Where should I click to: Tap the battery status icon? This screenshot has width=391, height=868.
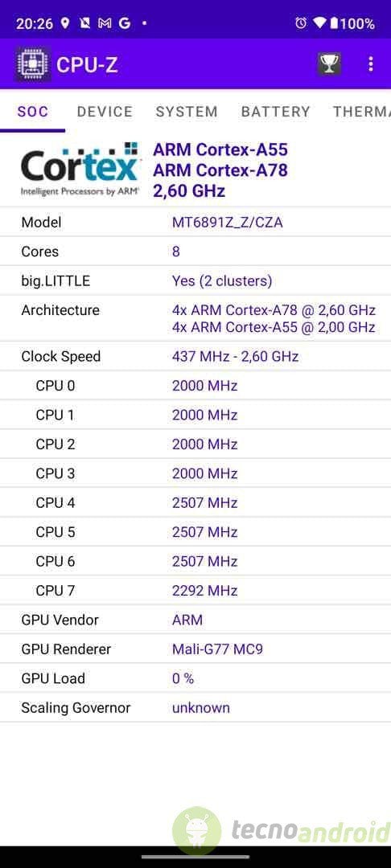(334, 23)
